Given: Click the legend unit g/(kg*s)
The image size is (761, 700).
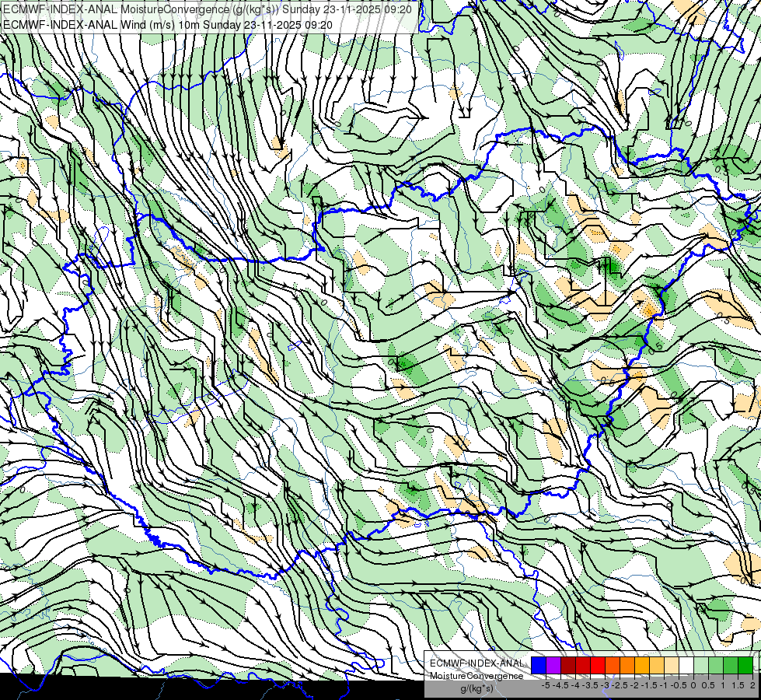Looking at the screenshot, I should point(476,689).
